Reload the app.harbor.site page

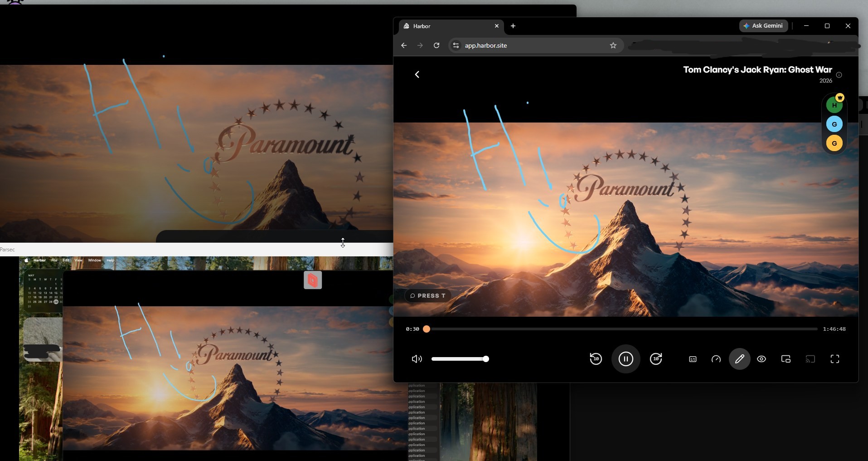(436, 45)
